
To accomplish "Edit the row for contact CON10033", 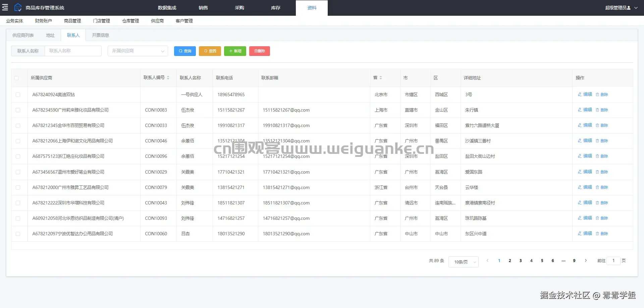I will tap(585, 125).
